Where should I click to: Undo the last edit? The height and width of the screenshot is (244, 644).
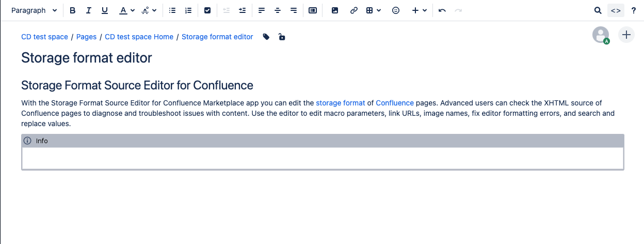tap(442, 10)
